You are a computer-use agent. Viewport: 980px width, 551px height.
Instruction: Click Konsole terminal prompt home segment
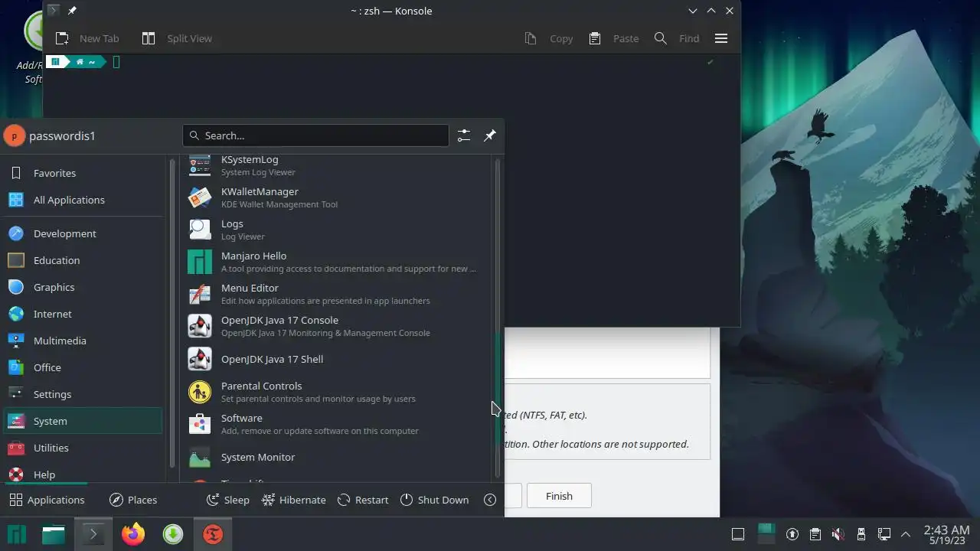click(x=85, y=62)
